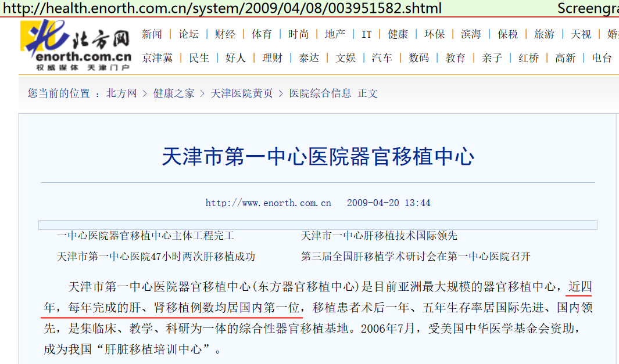Go to the 财经 section

point(225,34)
